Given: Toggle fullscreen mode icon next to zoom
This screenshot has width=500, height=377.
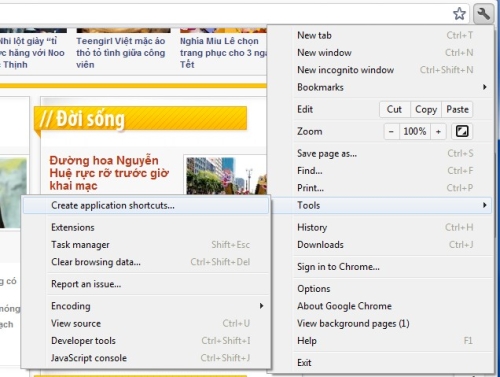Looking at the screenshot, I should click(x=462, y=131).
